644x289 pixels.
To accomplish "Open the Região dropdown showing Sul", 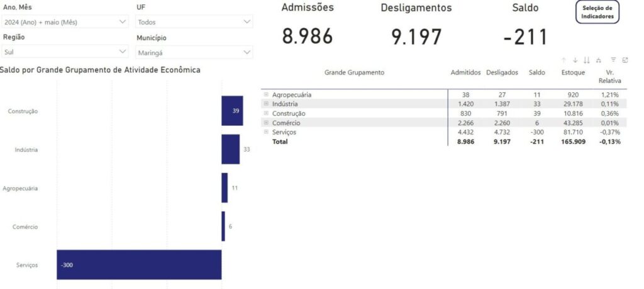I will [65, 52].
